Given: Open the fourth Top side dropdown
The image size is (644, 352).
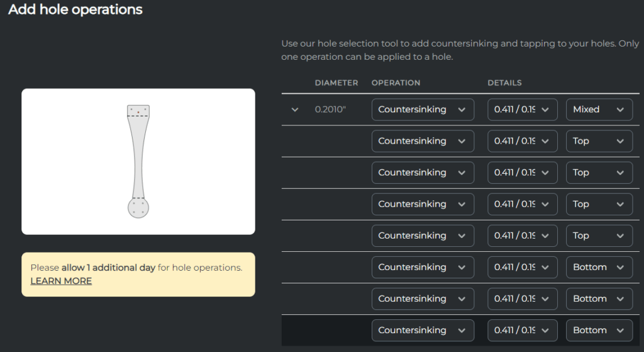Looking at the screenshot, I should 599,236.
